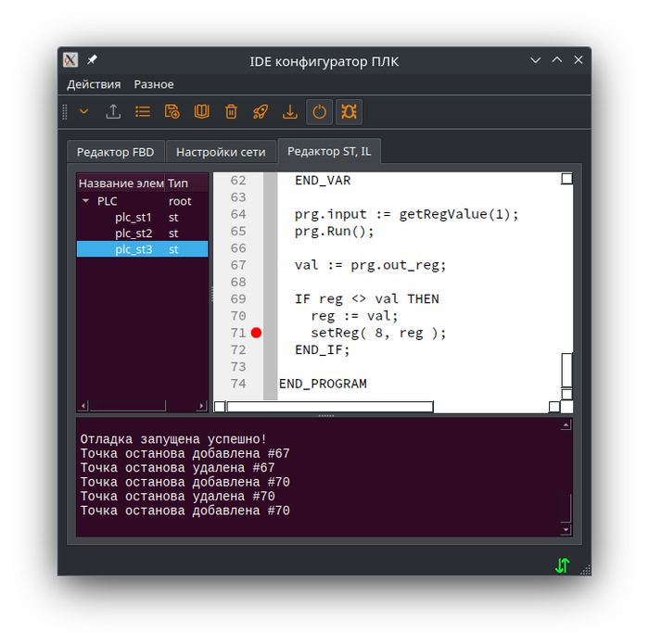Click the Отладка запущена успешно! log line
Image resolution: width=649 pixels, height=644 pixels.
pos(173,439)
